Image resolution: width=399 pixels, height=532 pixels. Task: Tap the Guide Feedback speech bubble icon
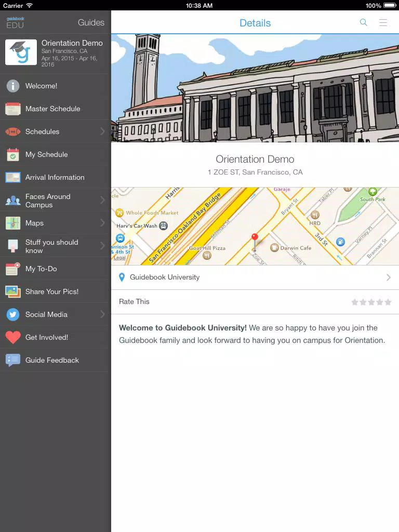[x=13, y=360]
